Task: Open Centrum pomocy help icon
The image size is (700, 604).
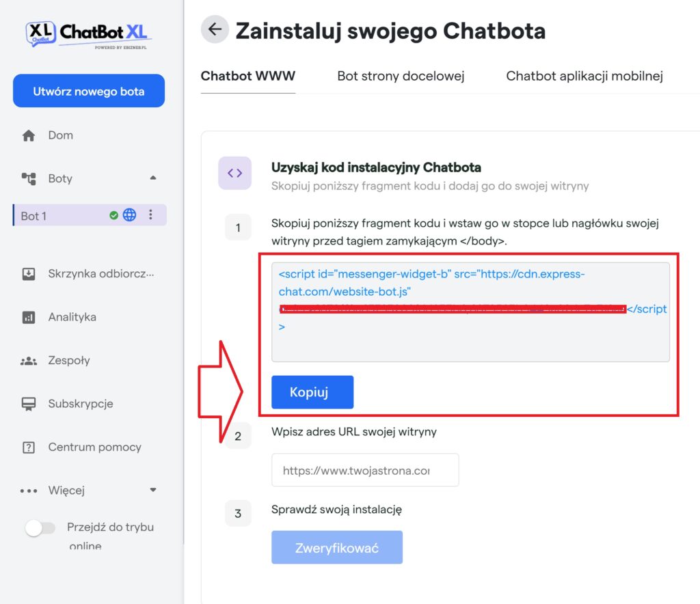Action: point(29,448)
